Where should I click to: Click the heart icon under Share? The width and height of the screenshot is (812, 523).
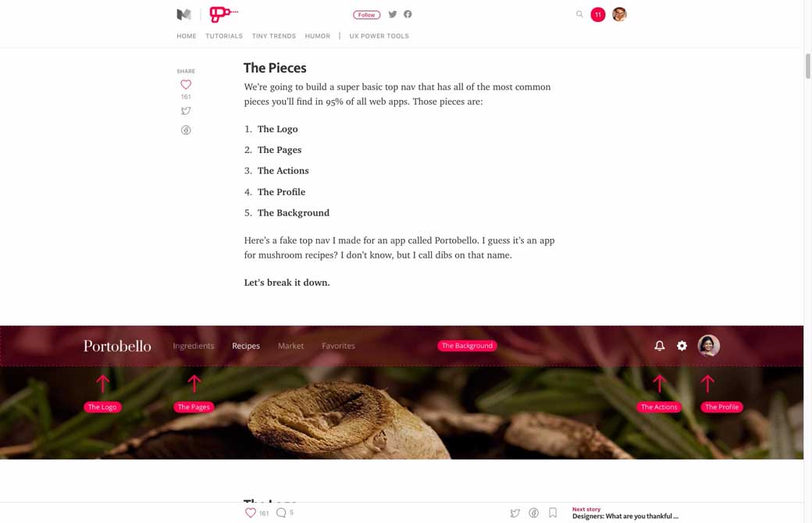(186, 84)
